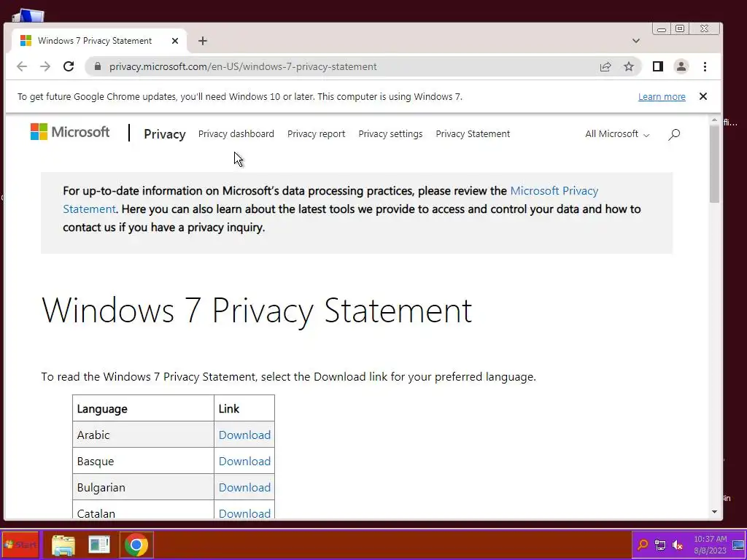
Task: Click the magnifier tray icon
Action: (643, 545)
